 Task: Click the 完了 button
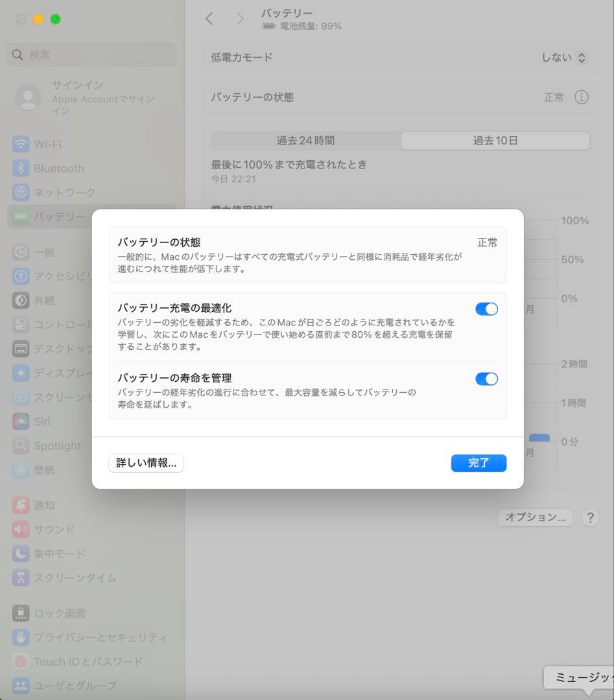click(x=478, y=463)
